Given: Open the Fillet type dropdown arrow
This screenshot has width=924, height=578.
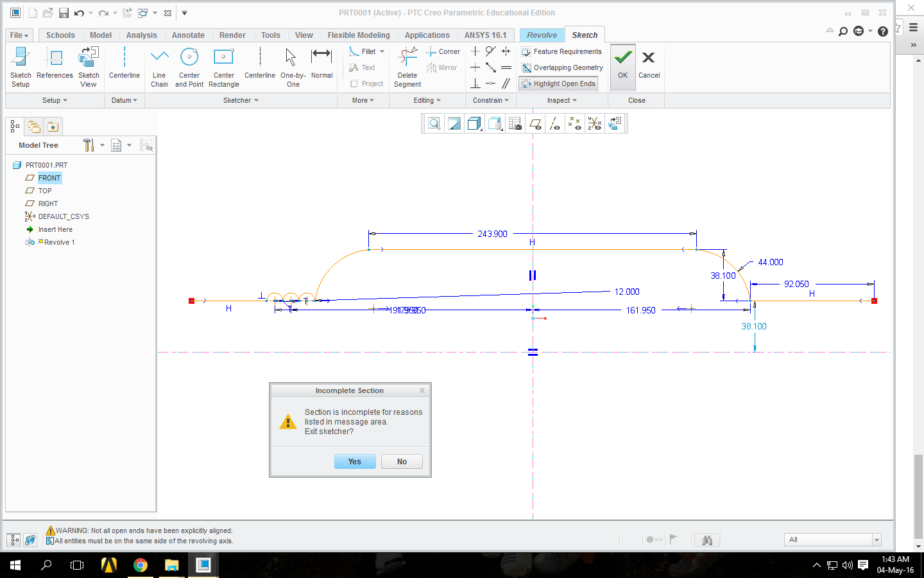Looking at the screenshot, I should [x=382, y=51].
